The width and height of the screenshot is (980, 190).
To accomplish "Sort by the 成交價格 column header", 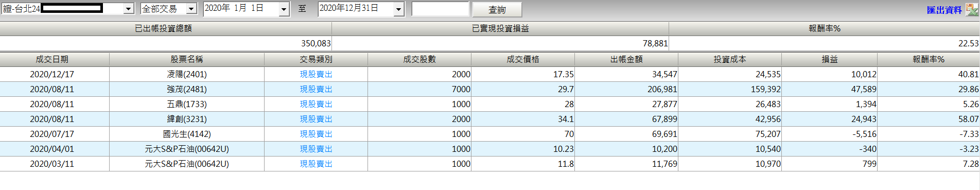I will pyautogui.click(x=523, y=59).
